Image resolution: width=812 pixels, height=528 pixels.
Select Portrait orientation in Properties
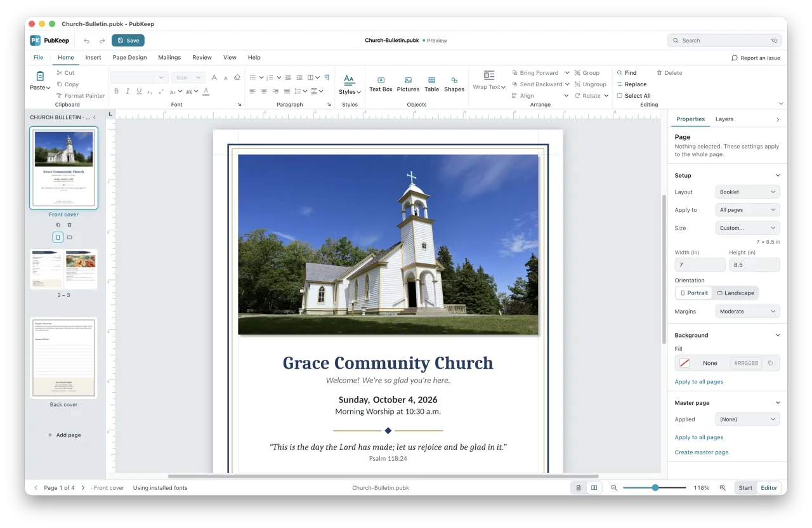click(694, 293)
